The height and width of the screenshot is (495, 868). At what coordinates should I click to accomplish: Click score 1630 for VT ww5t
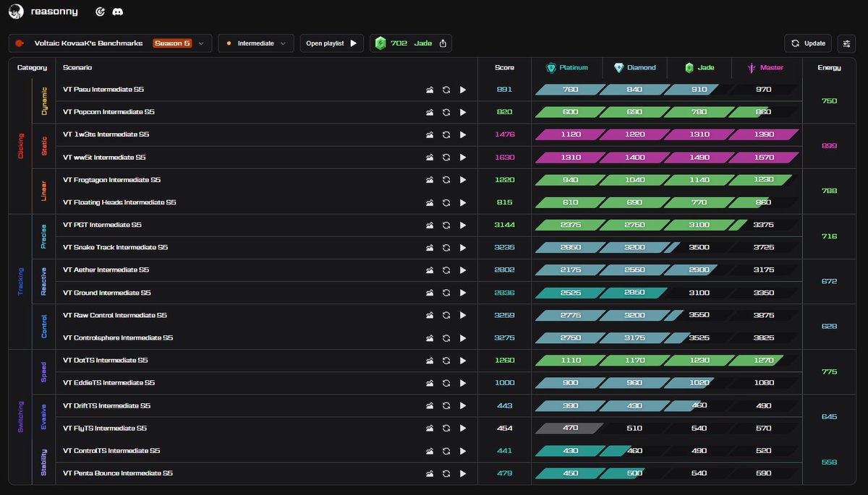[504, 158]
